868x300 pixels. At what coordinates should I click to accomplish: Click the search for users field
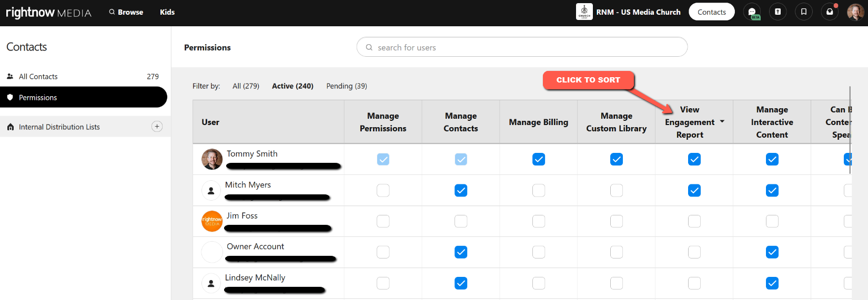[522, 47]
